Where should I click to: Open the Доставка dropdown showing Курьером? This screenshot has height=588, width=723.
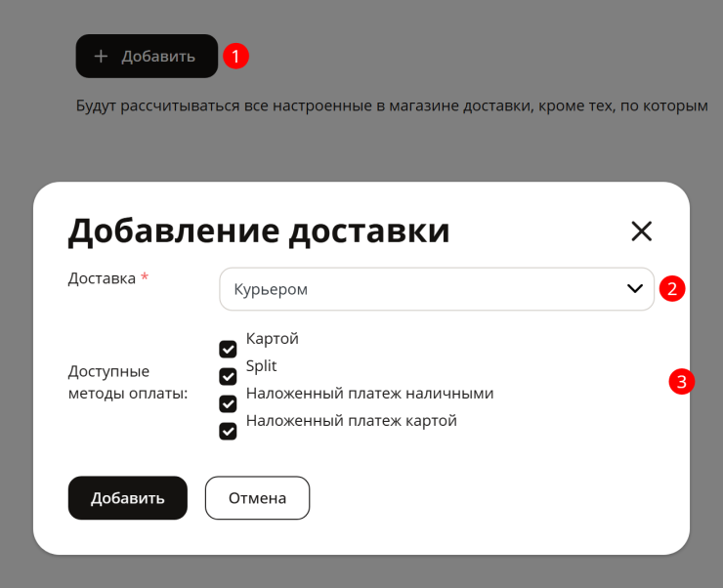click(x=437, y=289)
